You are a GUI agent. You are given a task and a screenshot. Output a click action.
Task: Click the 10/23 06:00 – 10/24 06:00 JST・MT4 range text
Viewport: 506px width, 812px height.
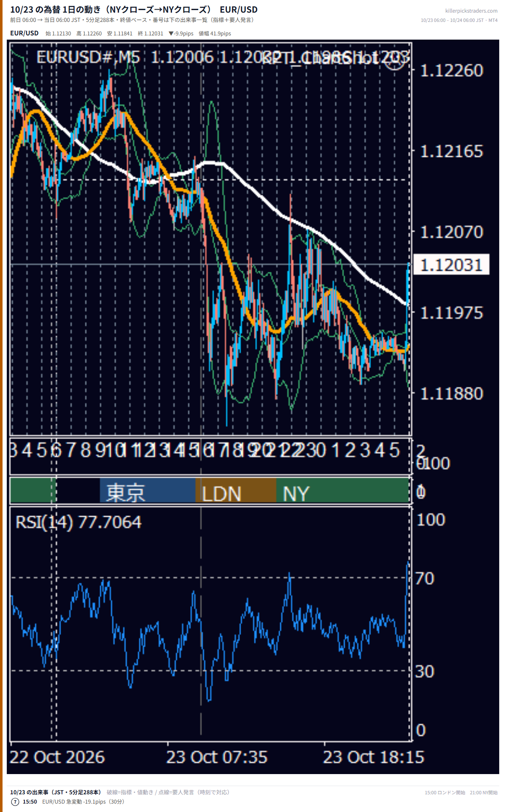(459, 20)
